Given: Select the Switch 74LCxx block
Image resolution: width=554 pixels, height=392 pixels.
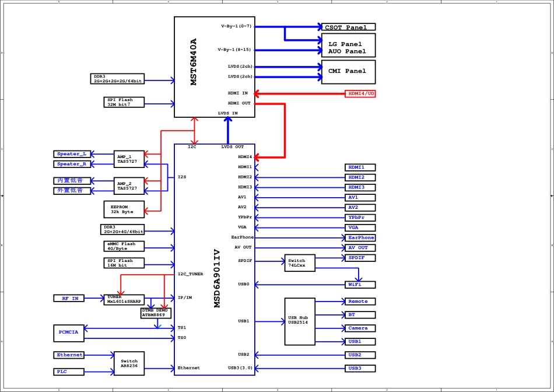Looking at the screenshot, I should 299,262.
